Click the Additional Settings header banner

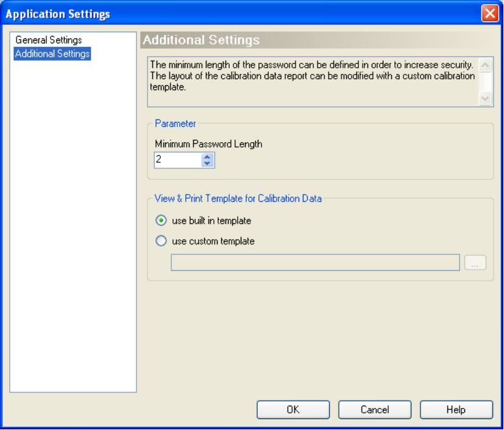click(x=317, y=40)
